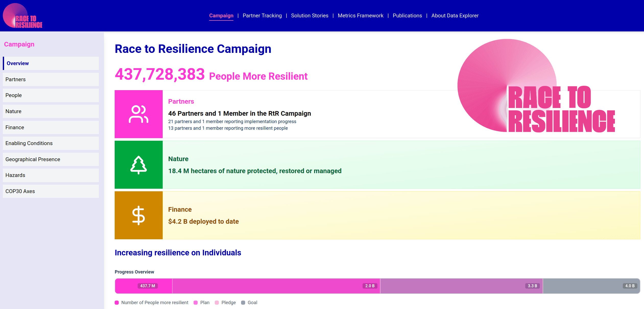The image size is (644, 309).
Task: Click the Partners people icon tile
Action: click(138, 114)
